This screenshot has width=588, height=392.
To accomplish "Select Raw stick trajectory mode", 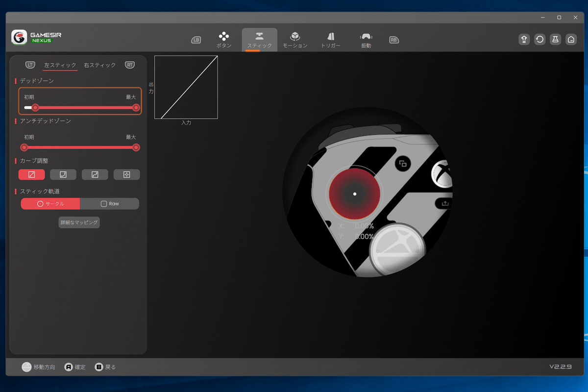I will [110, 204].
